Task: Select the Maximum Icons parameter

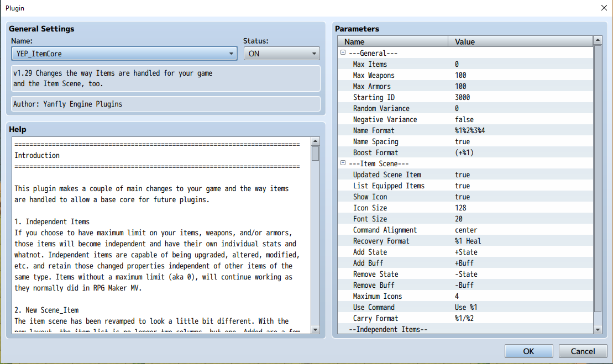Action: coord(465,297)
